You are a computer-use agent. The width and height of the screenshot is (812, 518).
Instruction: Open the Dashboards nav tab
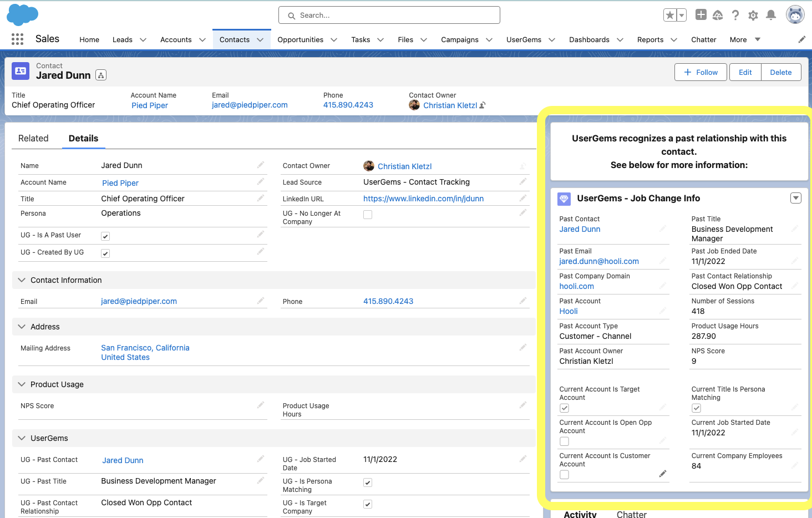[589, 40]
